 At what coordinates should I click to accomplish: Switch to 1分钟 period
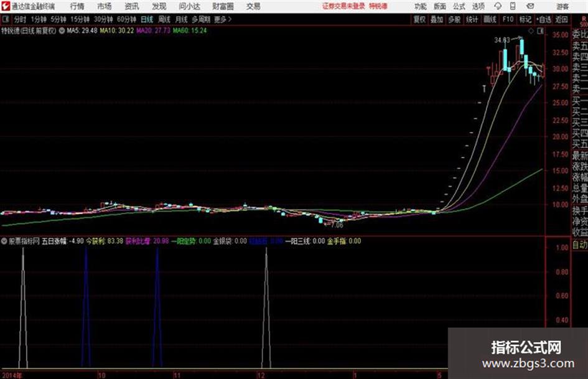pyautogui.click(x=39, y=19)
